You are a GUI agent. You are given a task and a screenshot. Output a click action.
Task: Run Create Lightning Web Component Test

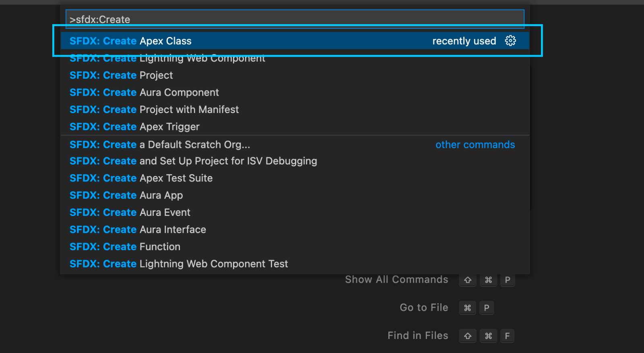tap(179, 264)
